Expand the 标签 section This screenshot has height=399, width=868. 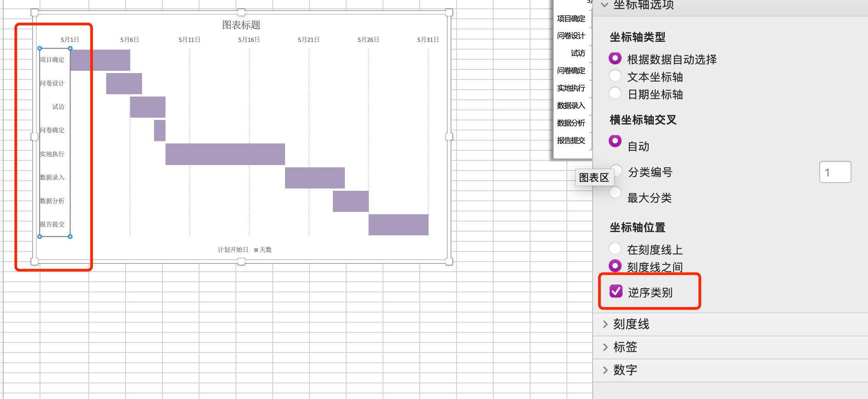click(x=605, y=347)
